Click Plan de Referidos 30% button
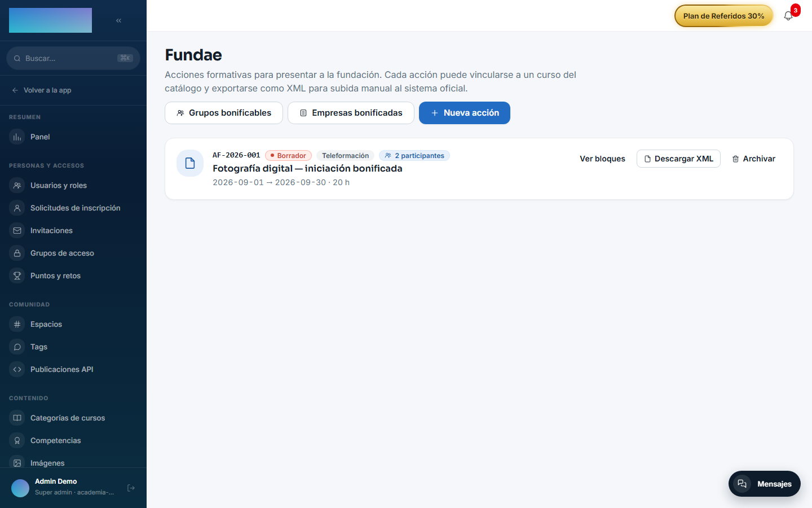812x508 pixels. (x=724, y=16)
